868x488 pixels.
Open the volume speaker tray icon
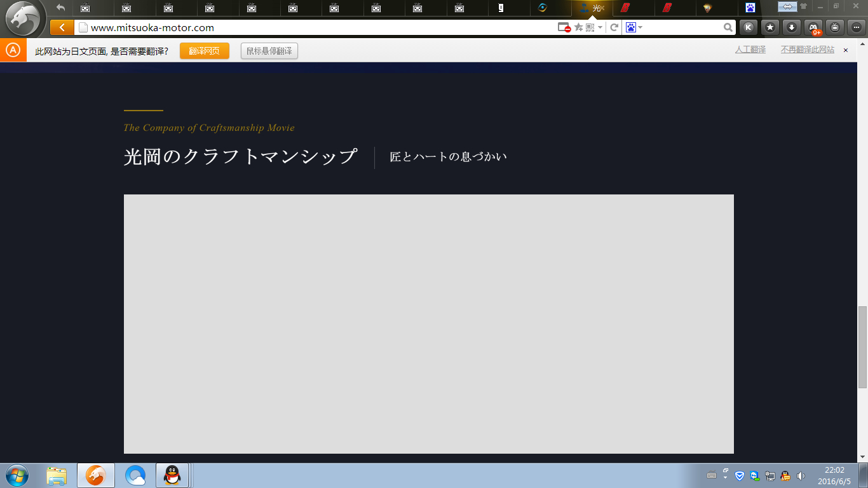coord(801,475)
